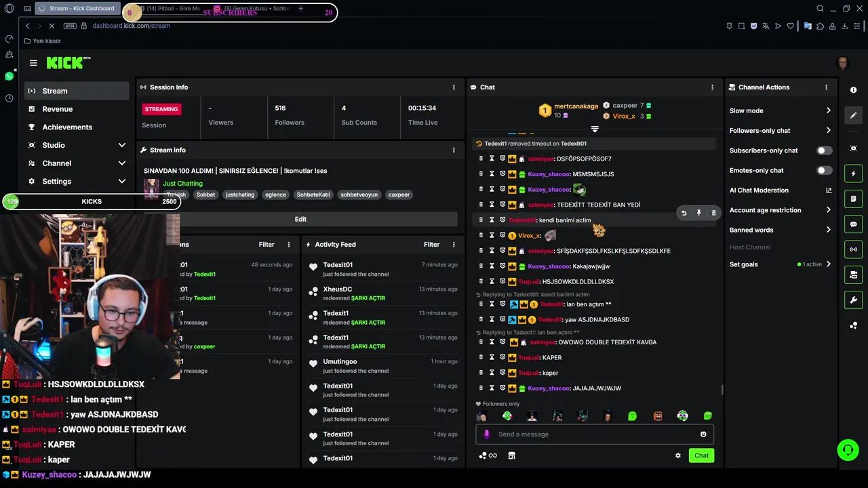The width and height of the screenshot is (868, 488).
Task: Click the purple microphone icon in message box
Action: click(486, 434)
